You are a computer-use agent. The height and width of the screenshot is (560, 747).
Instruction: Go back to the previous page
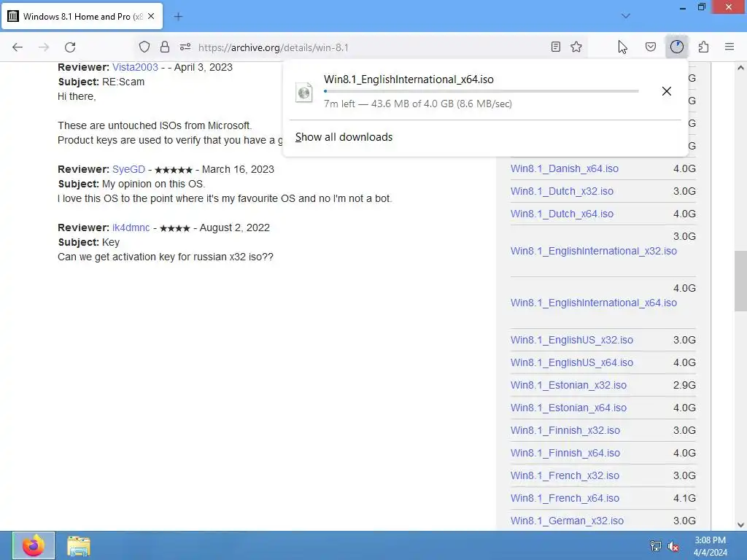[x=18, y=47]
